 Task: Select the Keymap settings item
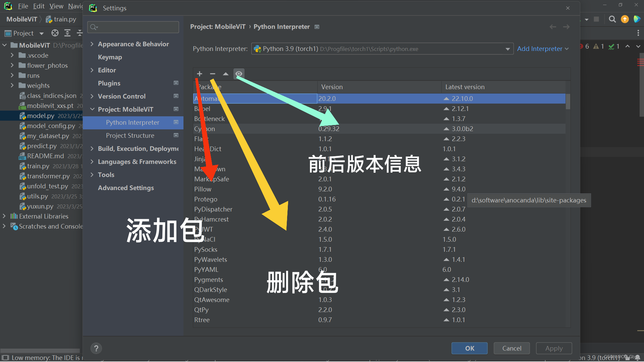coord(110,57)
